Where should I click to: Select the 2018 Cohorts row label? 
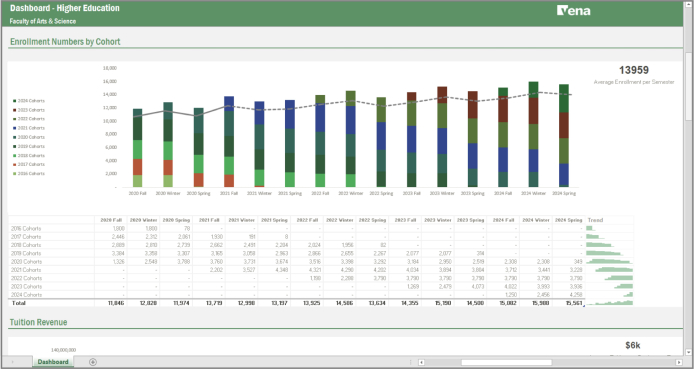click(x=26, y=245)
